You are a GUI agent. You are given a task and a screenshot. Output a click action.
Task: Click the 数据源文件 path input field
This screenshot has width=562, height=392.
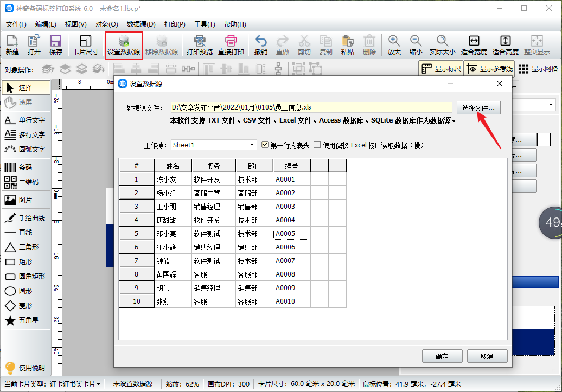coord(311,107)
